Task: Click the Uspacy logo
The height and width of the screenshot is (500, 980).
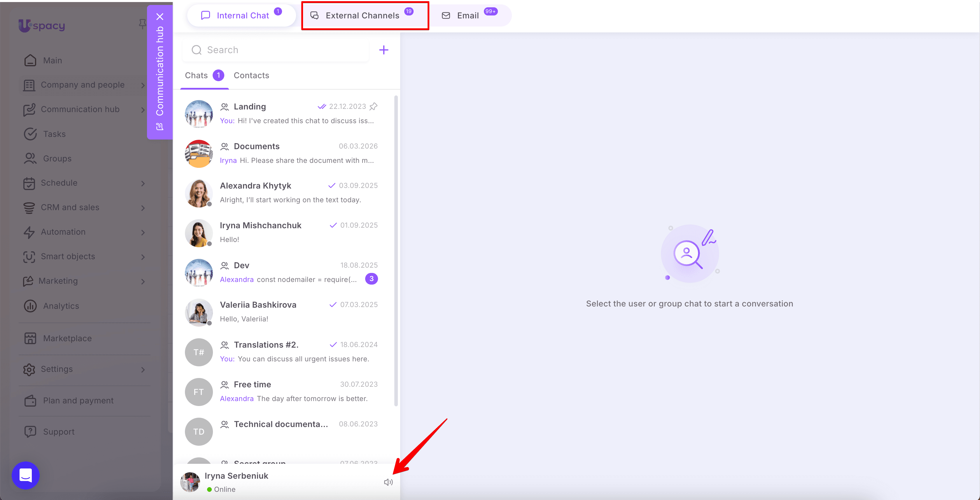Action: (x=42, y=25)
